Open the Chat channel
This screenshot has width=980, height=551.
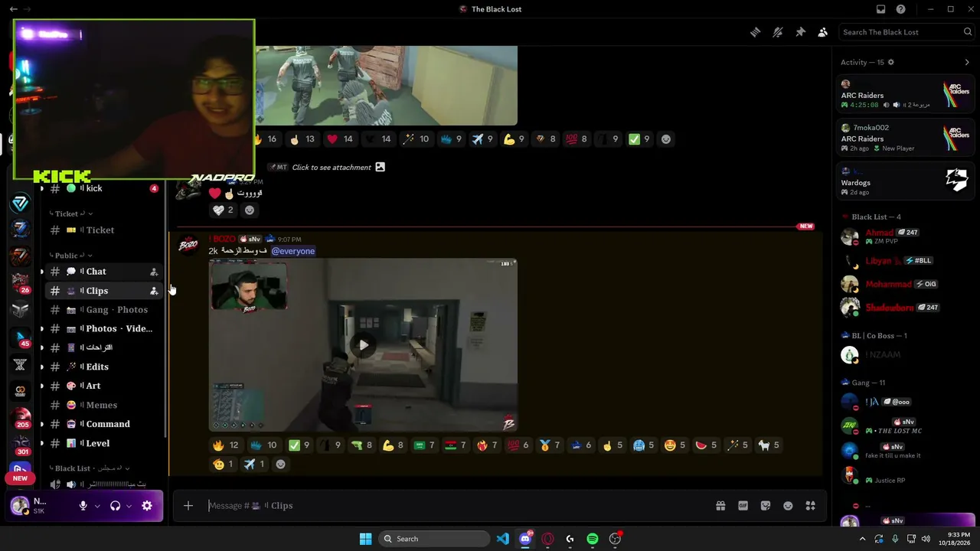click(96, 272)
